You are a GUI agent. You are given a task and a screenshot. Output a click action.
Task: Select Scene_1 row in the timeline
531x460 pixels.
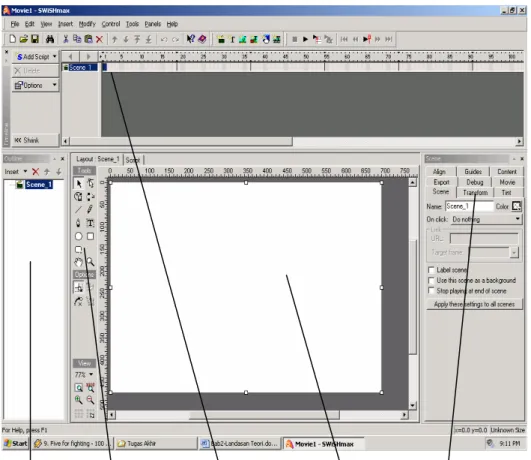click(80, 67)
